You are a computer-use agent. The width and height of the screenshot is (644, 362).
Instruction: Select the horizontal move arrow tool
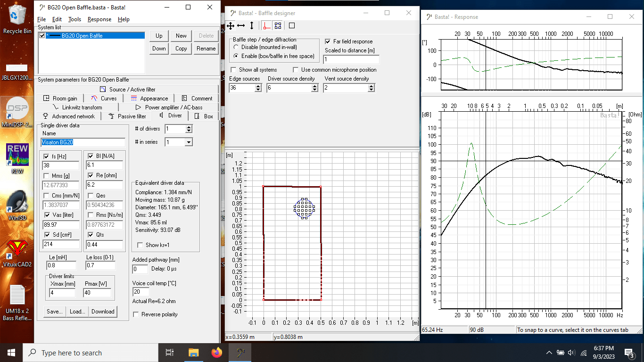[x=241, y=25]
